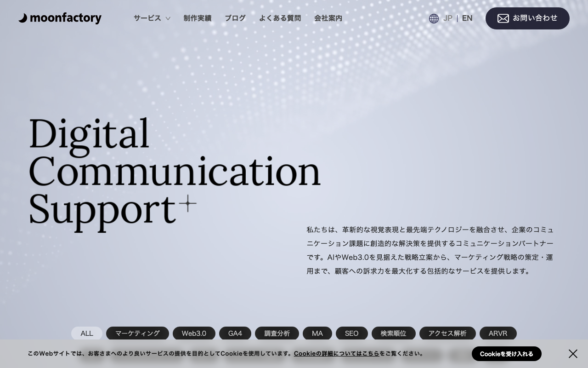Click the envelope icon in contact button
The image size is (588, 368).
(x=503, y=18)
